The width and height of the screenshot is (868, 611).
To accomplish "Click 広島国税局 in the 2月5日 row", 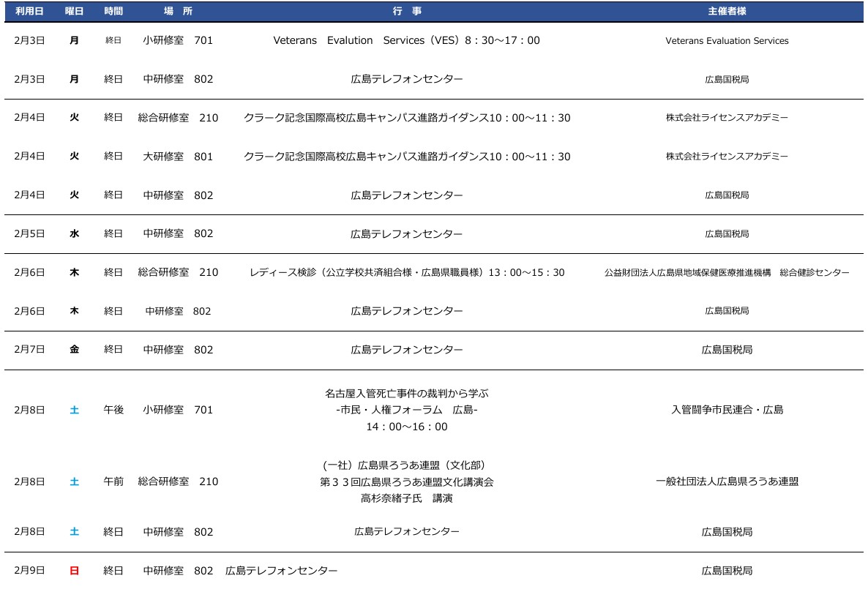I will tap(727, 233).
